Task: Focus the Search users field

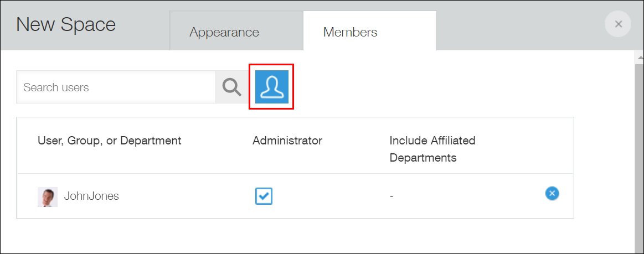Action: pyautogui.click(x=116, y=87)
